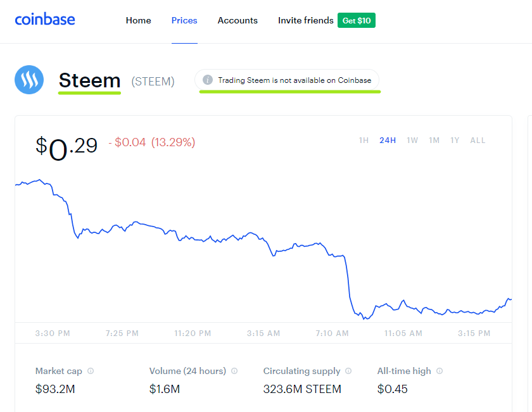Viewport: 532px width, 412px height.
Task: Click the $93.2M market cap value
Action: (x=55, y=389)
